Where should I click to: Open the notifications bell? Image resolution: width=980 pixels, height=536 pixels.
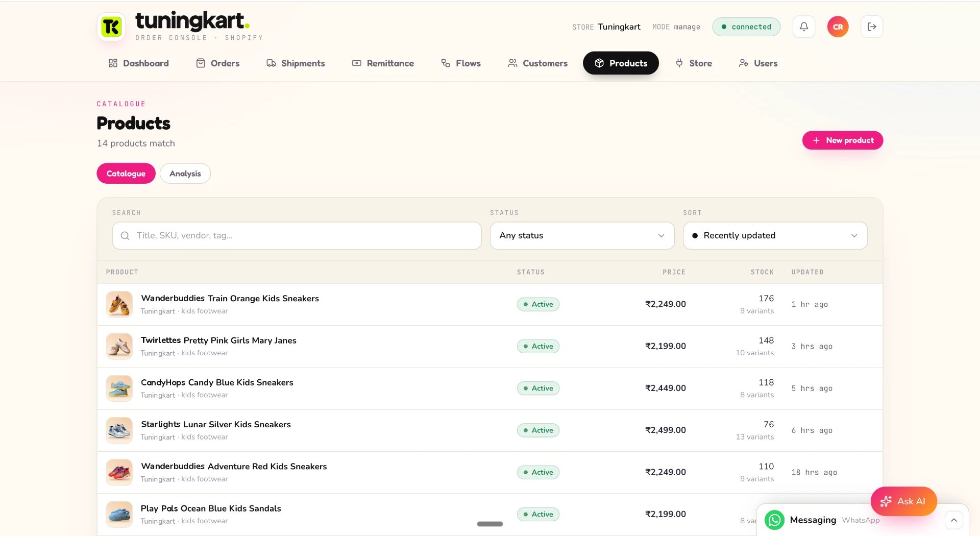804,27
